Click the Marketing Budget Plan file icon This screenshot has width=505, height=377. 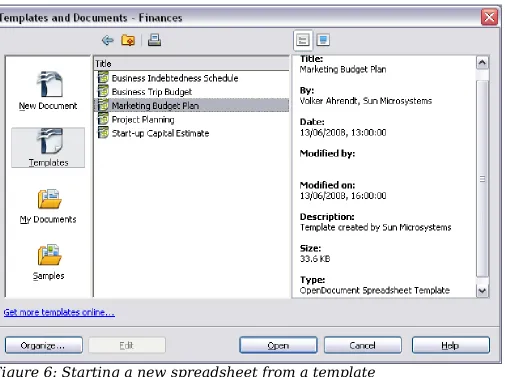coord(103,105)
